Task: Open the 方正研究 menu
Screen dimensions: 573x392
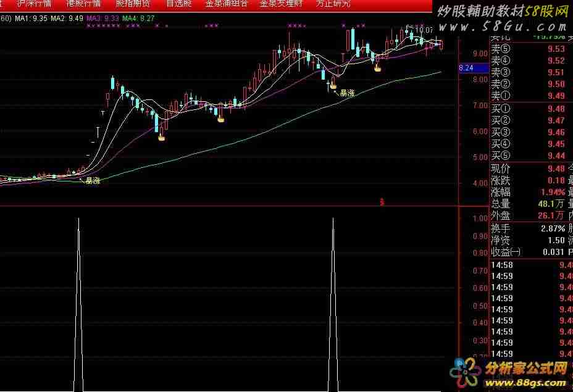Action: (333, 4)
